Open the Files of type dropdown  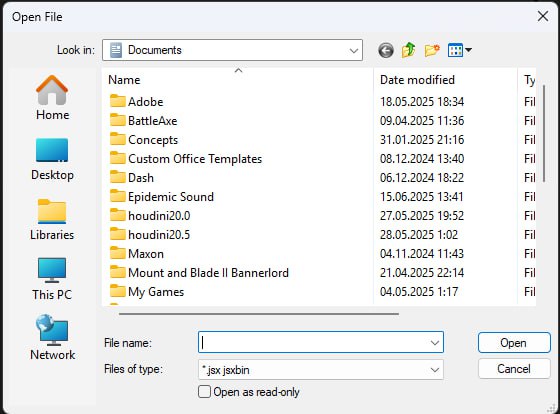321,369
